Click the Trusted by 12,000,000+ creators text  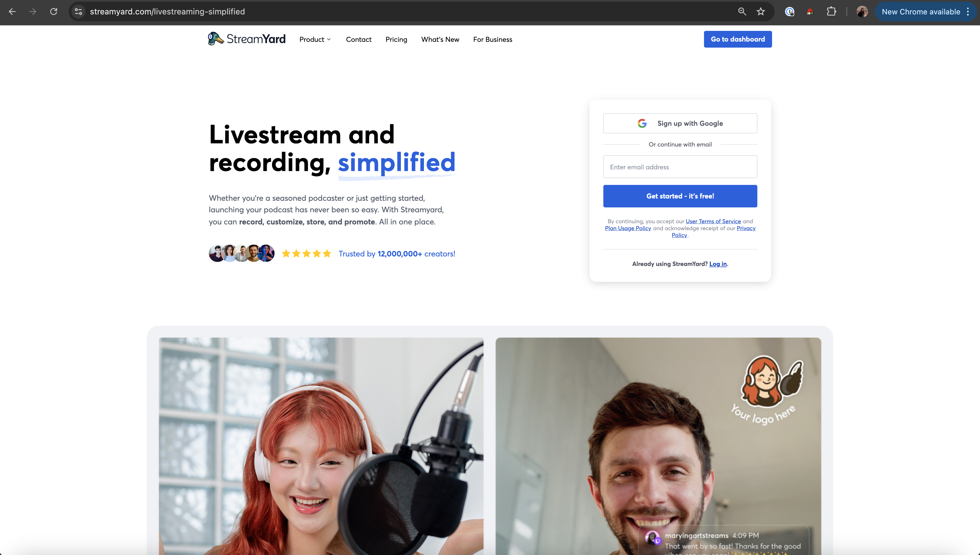[397, 254]
